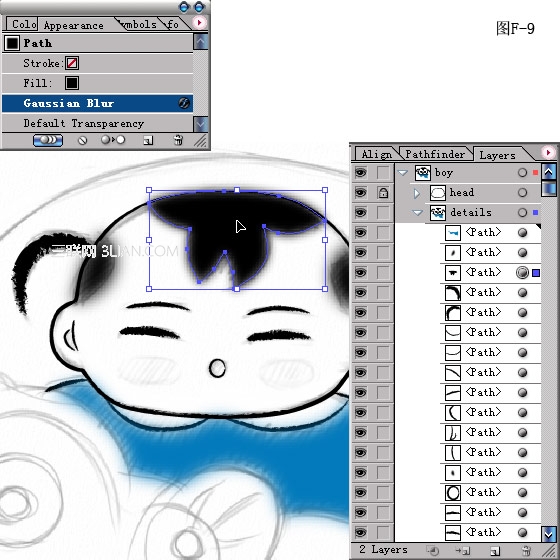Click Clear Appearance icon in Appearance panel

pyautogui.click(x=82, y=140)
